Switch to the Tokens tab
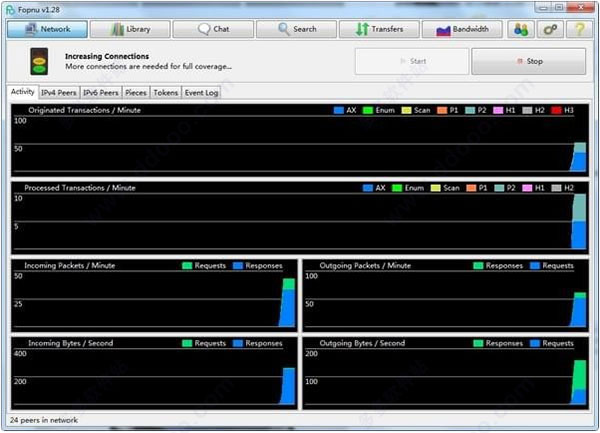600x433 pixels. click(166, 93)
